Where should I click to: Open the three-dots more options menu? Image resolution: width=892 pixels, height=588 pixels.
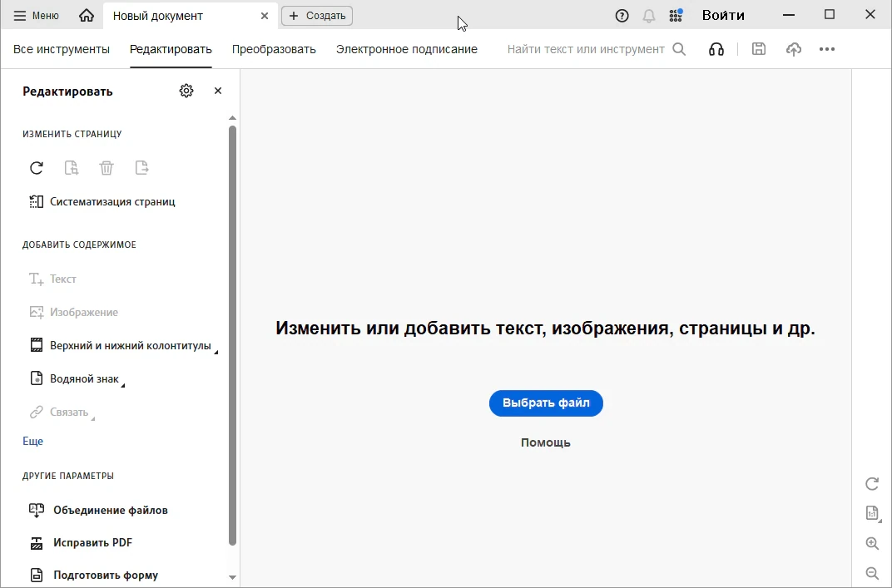826,49
